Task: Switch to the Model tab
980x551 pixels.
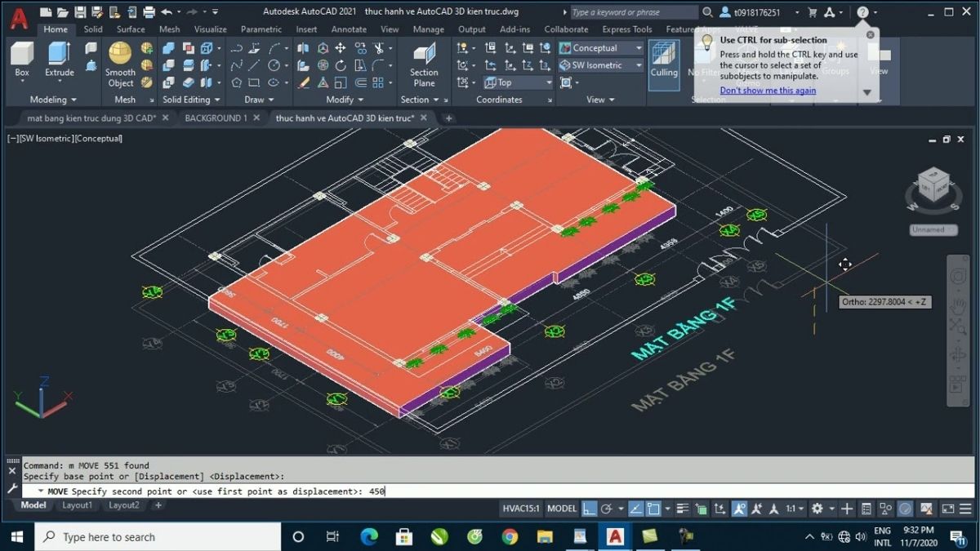Action: [x=33, y=505]
